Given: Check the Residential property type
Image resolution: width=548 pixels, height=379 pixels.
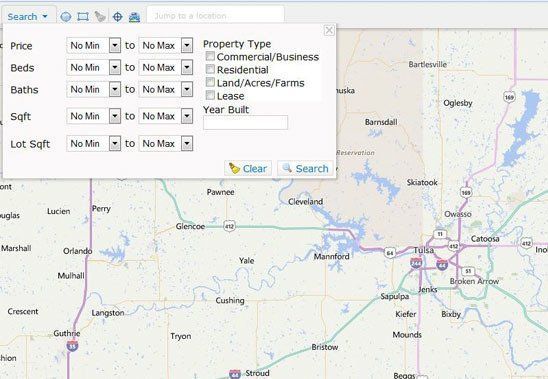Looking at the screenshot, I should coord(210,69).
